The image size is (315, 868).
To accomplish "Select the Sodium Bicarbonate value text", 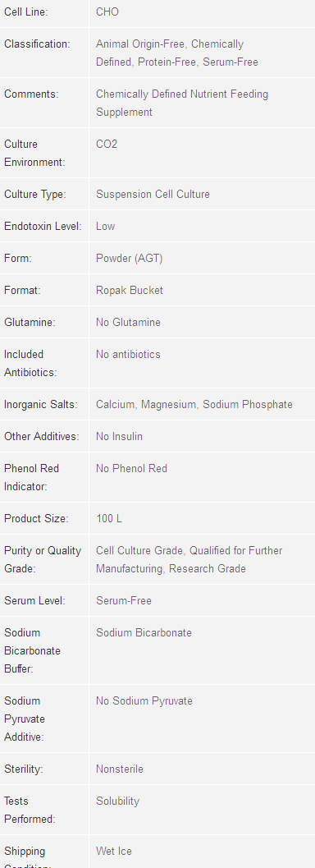I will coord(144,633).
